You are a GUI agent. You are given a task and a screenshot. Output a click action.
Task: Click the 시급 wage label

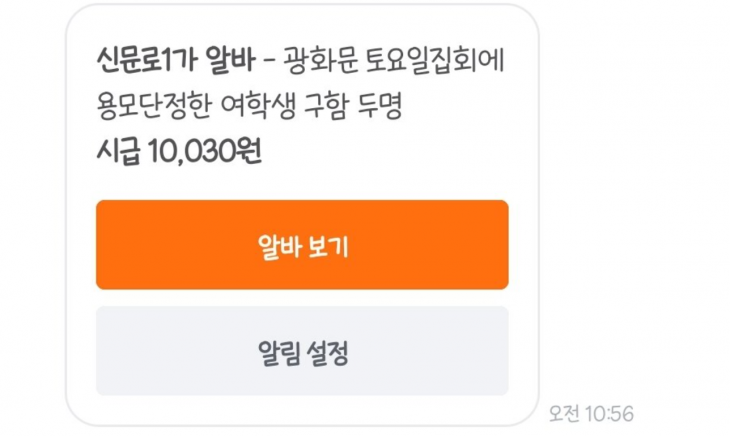[x=118, y=152]
